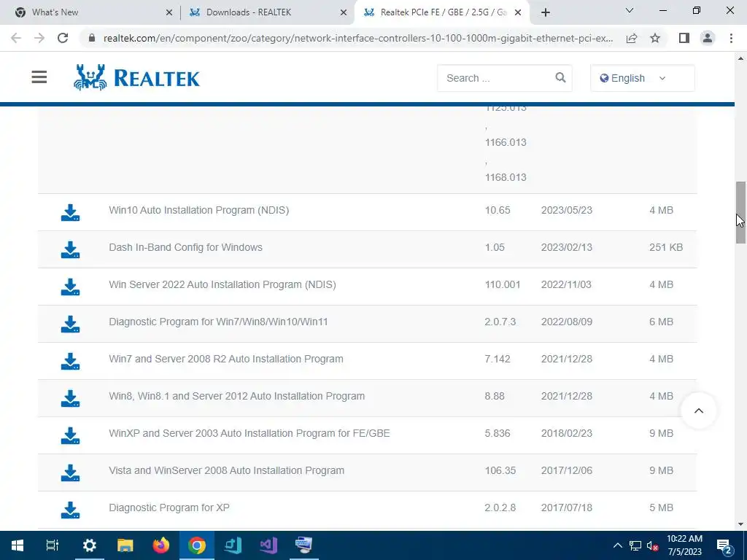Download Win10 Auto Installation Program (NDIS)
This screenshot has width=747, height=560.
click(70, 212)
